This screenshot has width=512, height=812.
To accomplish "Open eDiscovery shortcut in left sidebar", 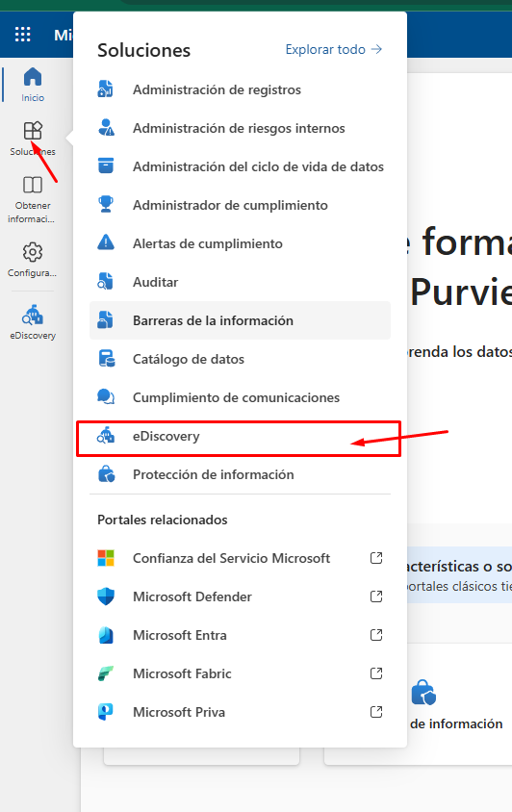I will coord(33,321).
